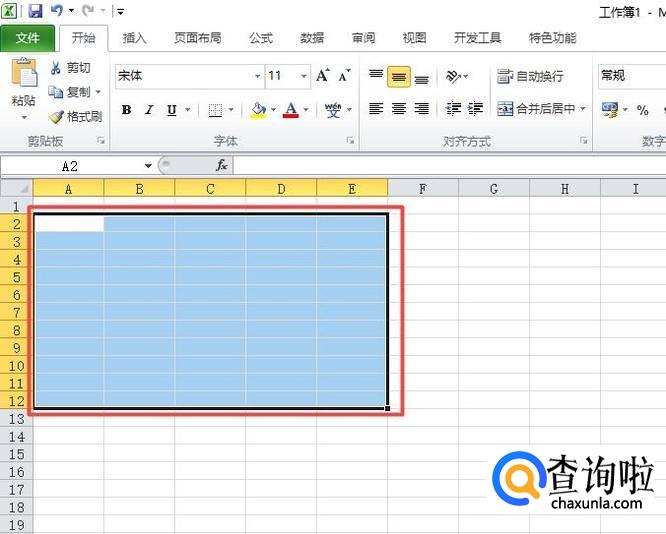Toggle middle vertical alignment

point(399,76)
